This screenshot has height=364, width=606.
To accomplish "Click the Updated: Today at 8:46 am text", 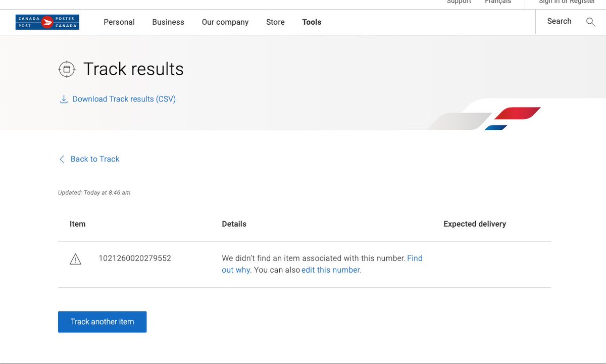I will click(94, 193).
